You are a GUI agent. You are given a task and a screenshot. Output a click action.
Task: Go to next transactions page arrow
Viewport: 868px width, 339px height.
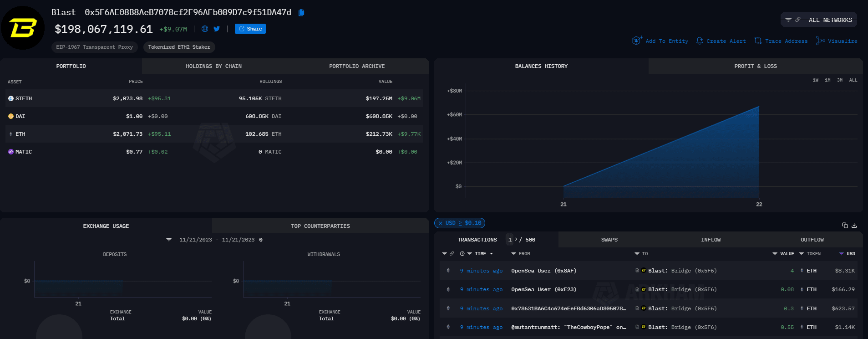516,239
